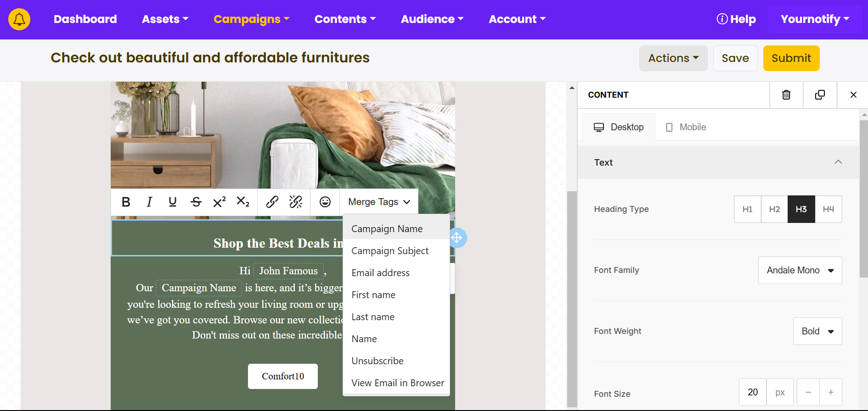Viewport: 868px width, 411px height.
Task: Expand the Font Weight dropdown
Action: coord(817,331)
